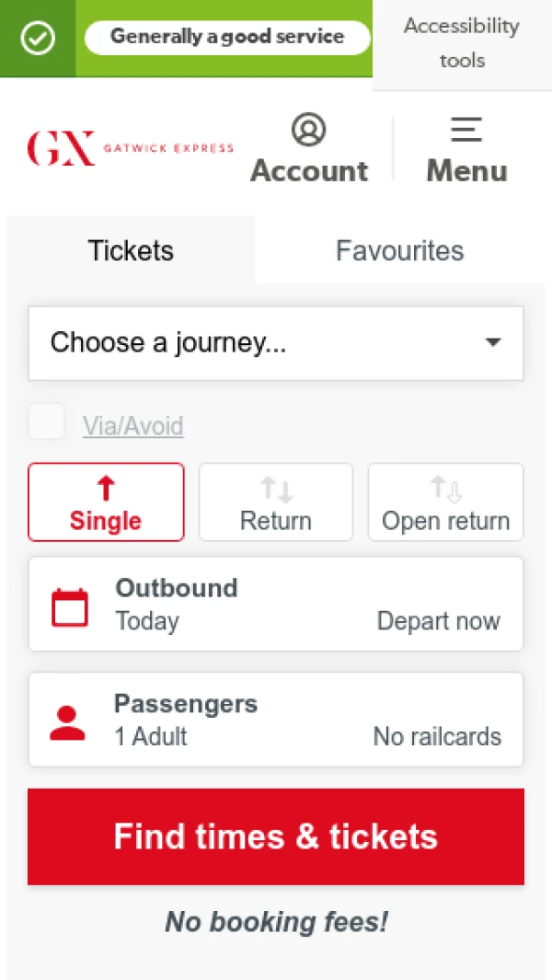Expand the Passengers No railcards selector

(437, 736)
